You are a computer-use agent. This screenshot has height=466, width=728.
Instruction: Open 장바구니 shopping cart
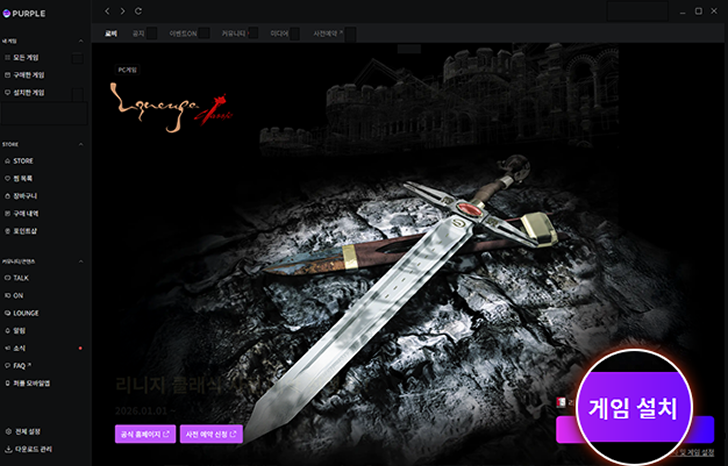21,196
